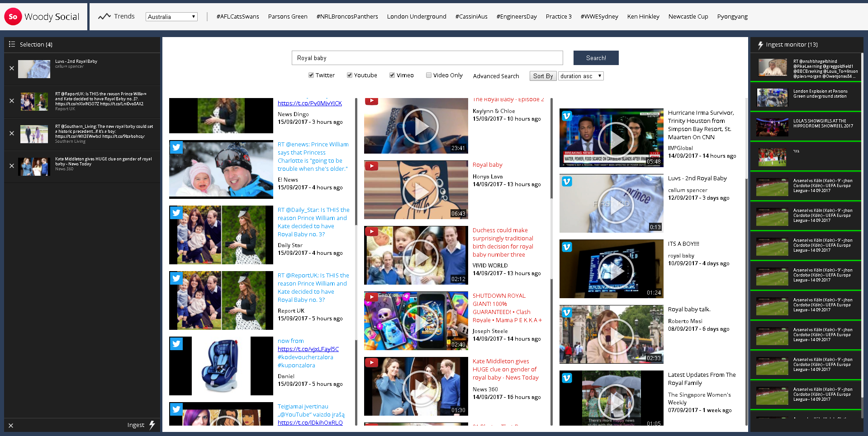Click the Ingest lightning button

pyautogui.click(x=141, y=425)
